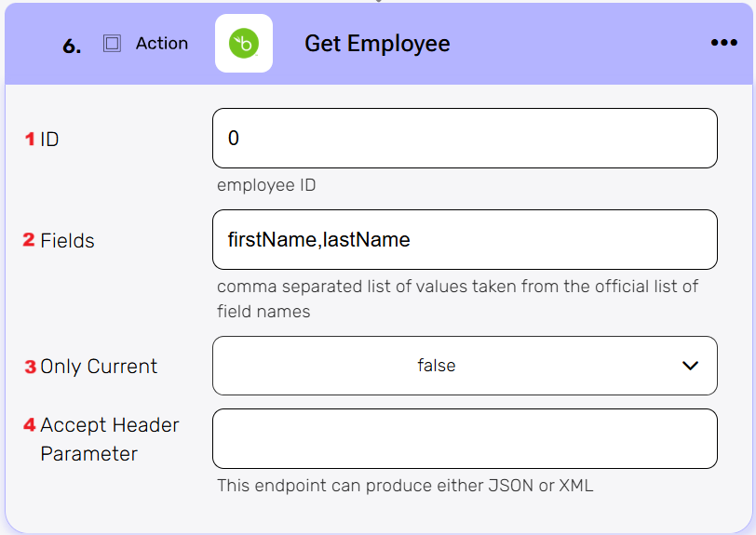
Task: Click the Fields input with firstName,lastName
Action: click(x=465, y=240)
